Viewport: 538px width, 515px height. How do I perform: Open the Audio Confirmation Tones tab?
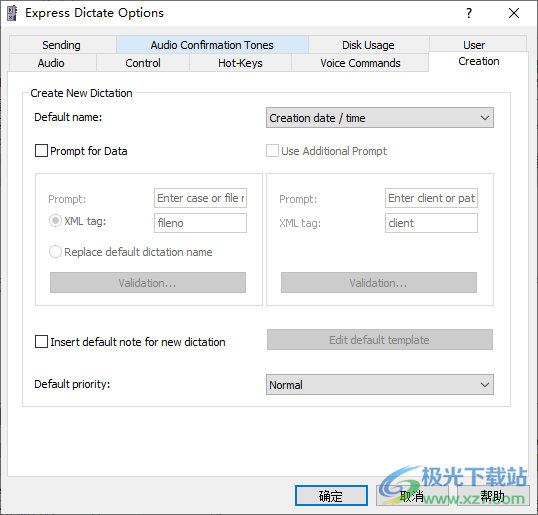click(212, 45)
